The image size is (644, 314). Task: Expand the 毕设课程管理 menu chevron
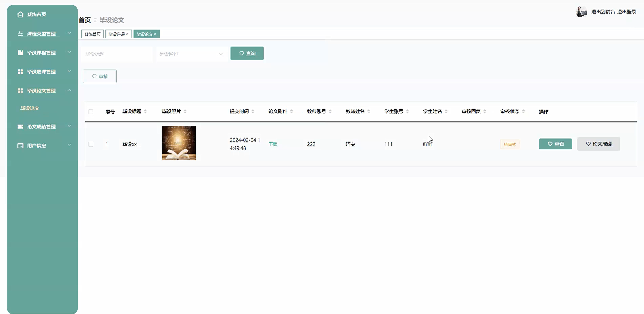click(x=69, y=52)
